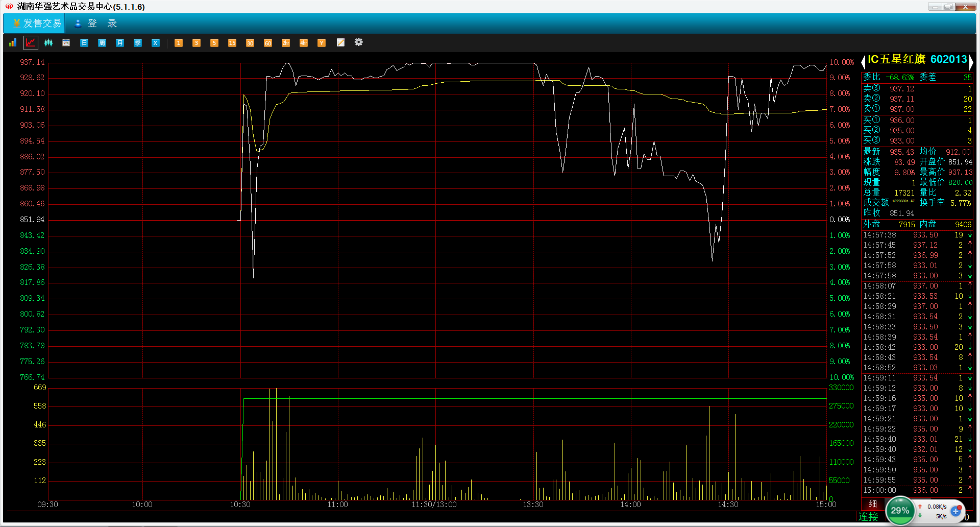Switch to the candlestick K-line chart icon

[48, 43]
